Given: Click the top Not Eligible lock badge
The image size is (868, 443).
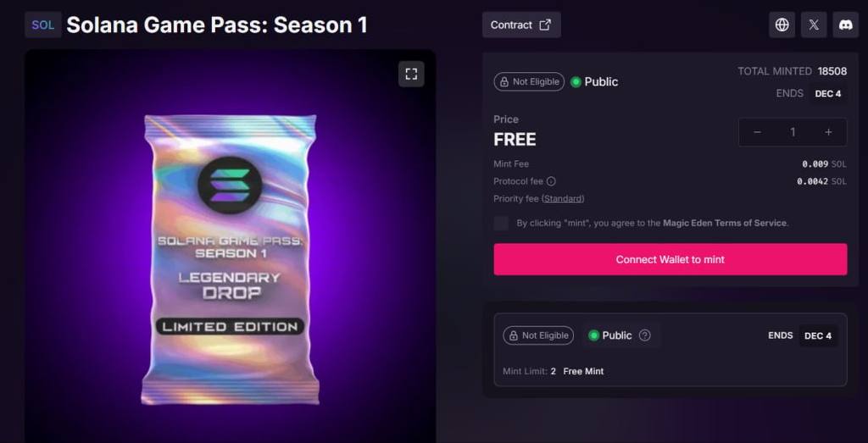Looking at the screenshot, I should (x=529, y=82).
